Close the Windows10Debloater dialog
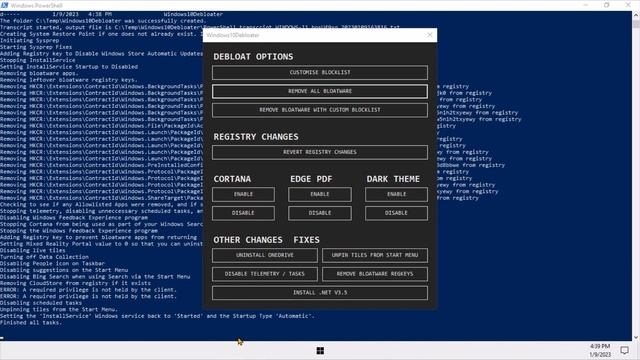Screen dimensions: 640x360 point(429,35)
